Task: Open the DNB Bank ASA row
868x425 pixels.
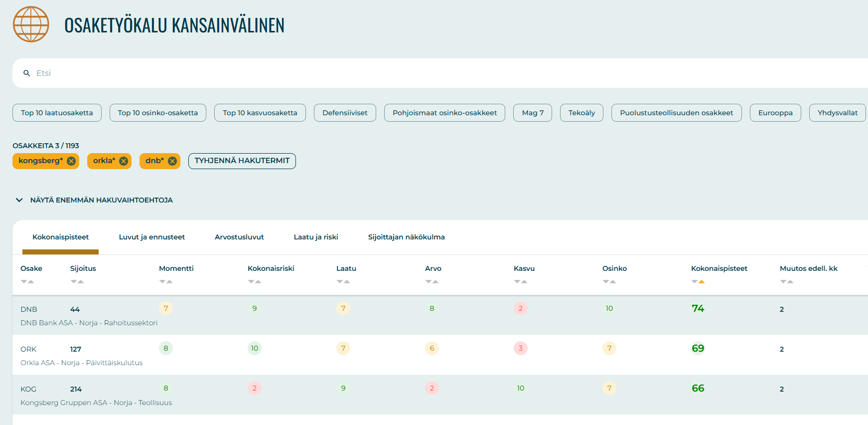Action: pyautogui.click(x=89, y=323)
